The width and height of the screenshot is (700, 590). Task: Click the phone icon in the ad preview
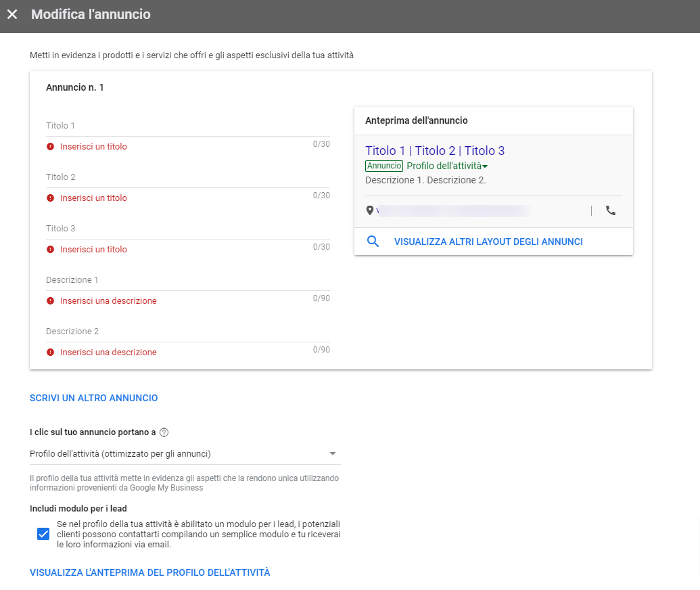click(611, 210)
